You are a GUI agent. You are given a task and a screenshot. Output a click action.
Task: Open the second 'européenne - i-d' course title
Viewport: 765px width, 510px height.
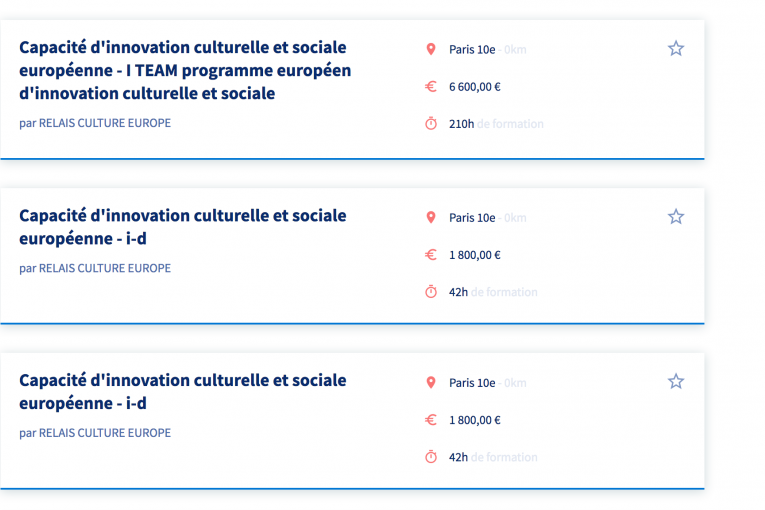[x=182, y=227]
